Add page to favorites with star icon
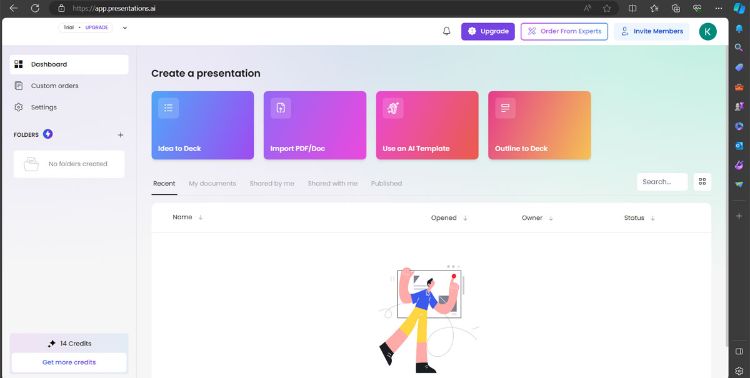The height and width of the screenshot is (378, 750). tap(607, 8)
